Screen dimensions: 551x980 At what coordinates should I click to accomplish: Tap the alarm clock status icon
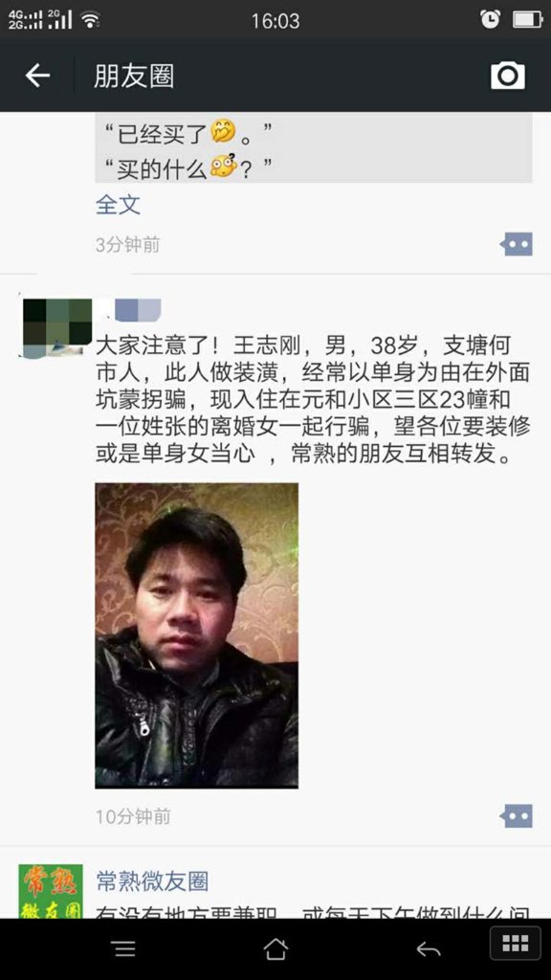click(490, 19)
